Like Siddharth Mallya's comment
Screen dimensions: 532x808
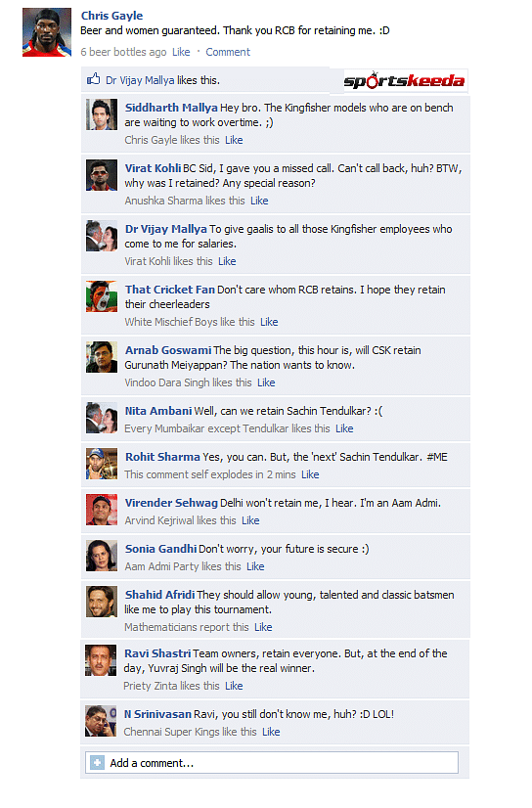click(234, 140)
